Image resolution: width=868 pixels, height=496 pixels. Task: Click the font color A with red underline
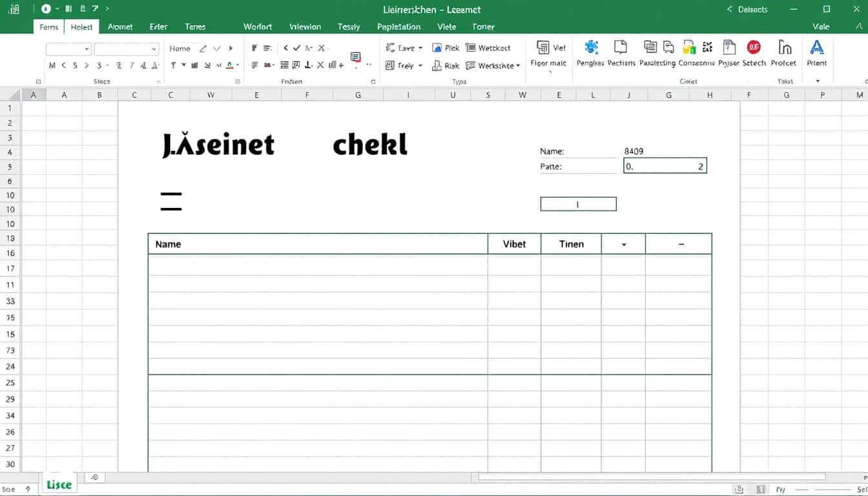coord(229,65)
